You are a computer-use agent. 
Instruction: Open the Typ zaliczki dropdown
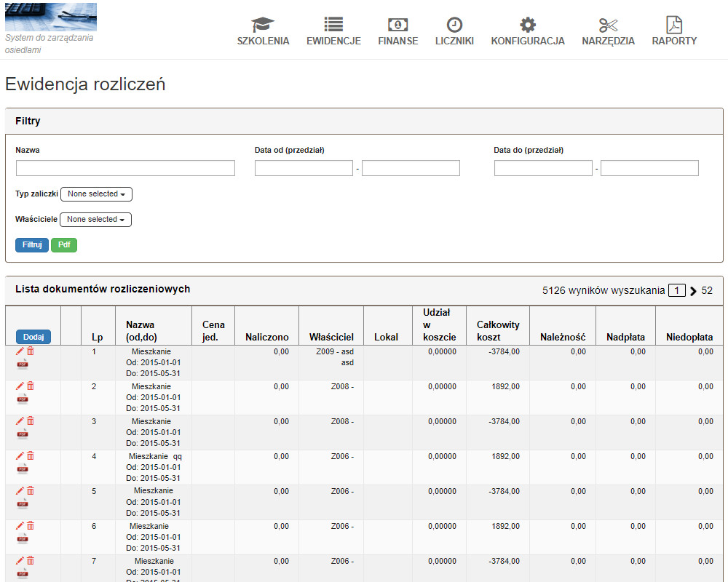(96, 194)
